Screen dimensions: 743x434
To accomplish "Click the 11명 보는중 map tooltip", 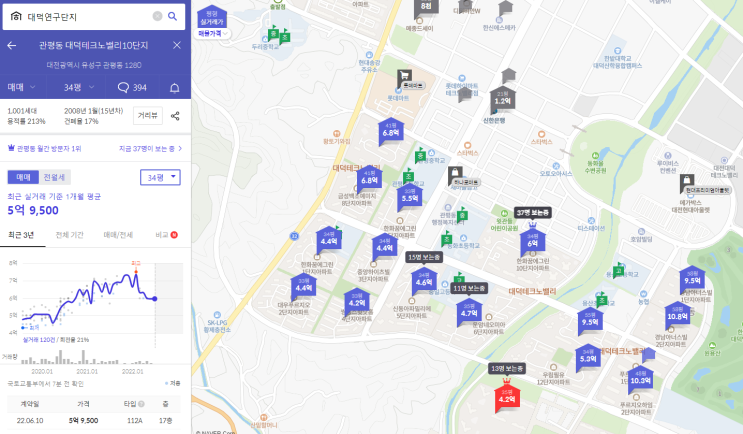I will [469, 288].
